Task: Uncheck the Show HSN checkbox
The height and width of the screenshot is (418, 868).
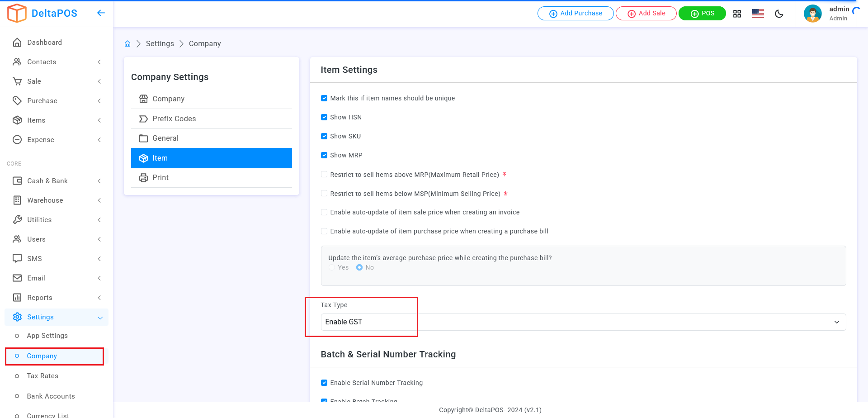Action: pos(324,117)
